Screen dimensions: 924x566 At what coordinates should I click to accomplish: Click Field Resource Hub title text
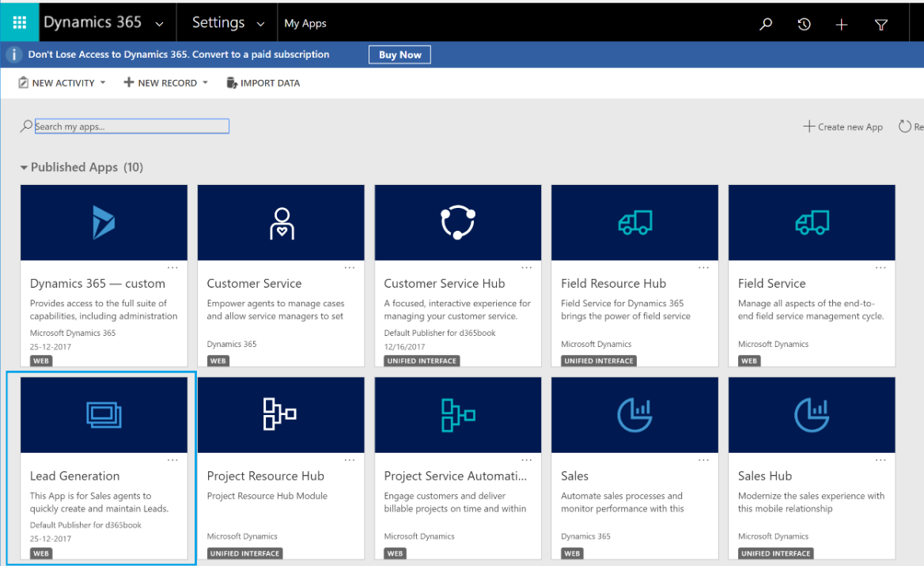pos(613,283)
